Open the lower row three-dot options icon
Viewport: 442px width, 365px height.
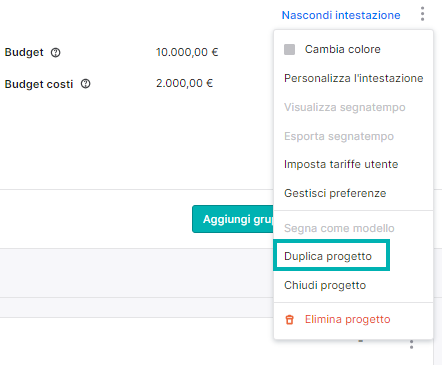(x=412, y=345)
